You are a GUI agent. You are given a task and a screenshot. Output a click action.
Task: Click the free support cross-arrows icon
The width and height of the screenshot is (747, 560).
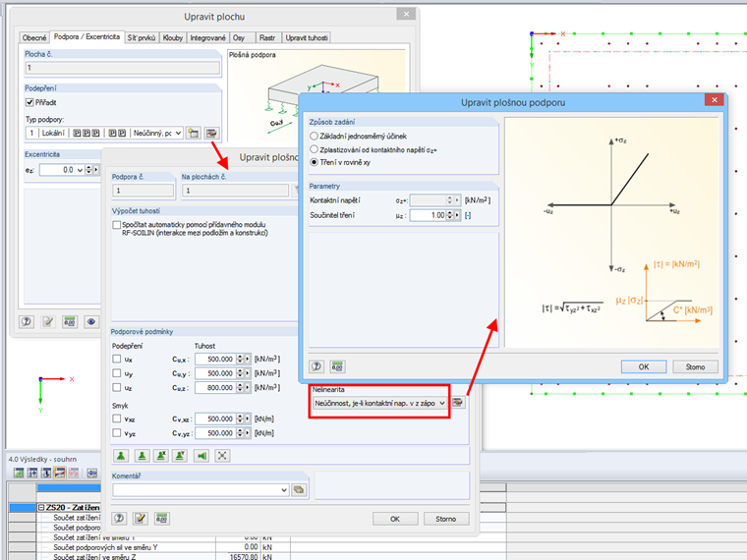tap(222, 456)
